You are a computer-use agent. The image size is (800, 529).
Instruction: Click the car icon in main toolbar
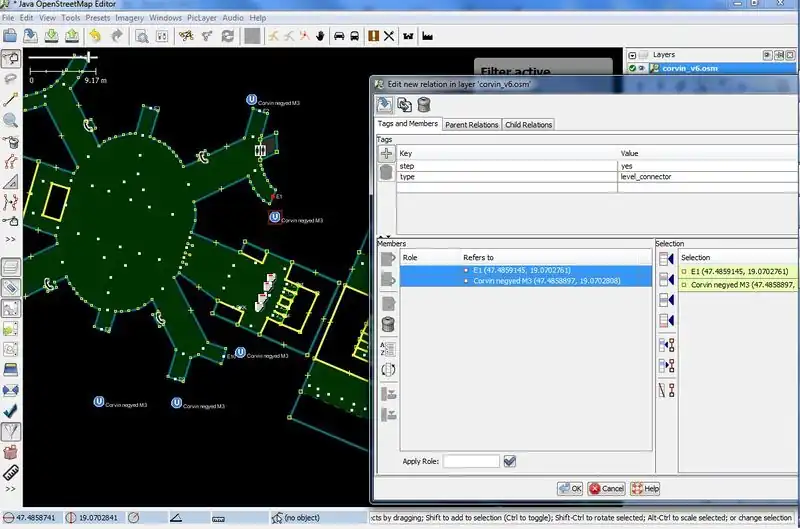pos(339,36)
